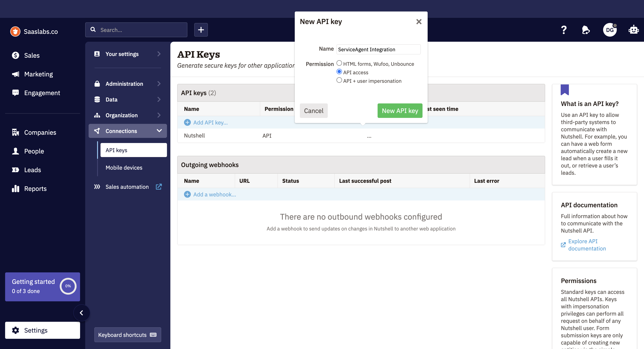Open notifications bell icon
The width and height of the screenshot is (644, 349).
point(585,30)
